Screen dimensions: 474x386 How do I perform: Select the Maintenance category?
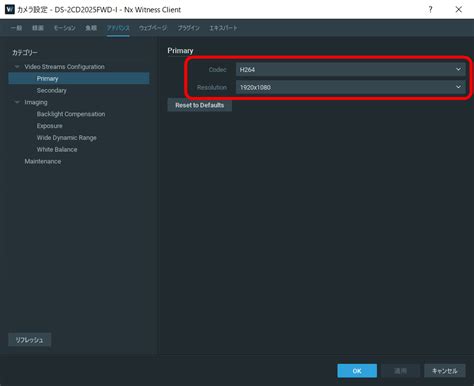[43, 161]
